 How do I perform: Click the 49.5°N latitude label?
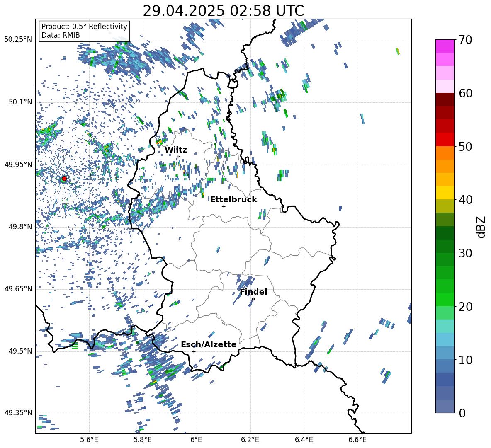(20, 351)
